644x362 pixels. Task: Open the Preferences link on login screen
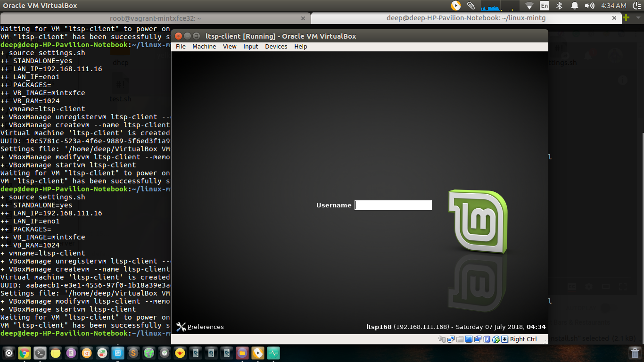[x=206, y=327]
